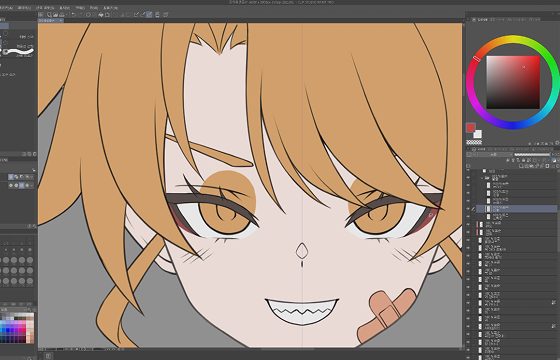Toggle the Lock Layer icon
Image resolution: width=560 pixels, height=360 pixels.
(523, 160)
